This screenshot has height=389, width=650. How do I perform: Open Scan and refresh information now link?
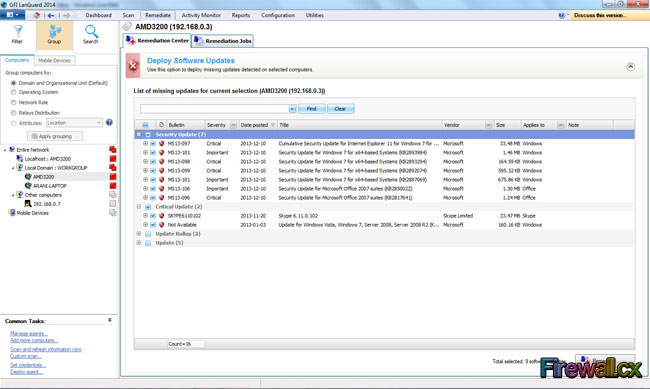coord(46,349)
